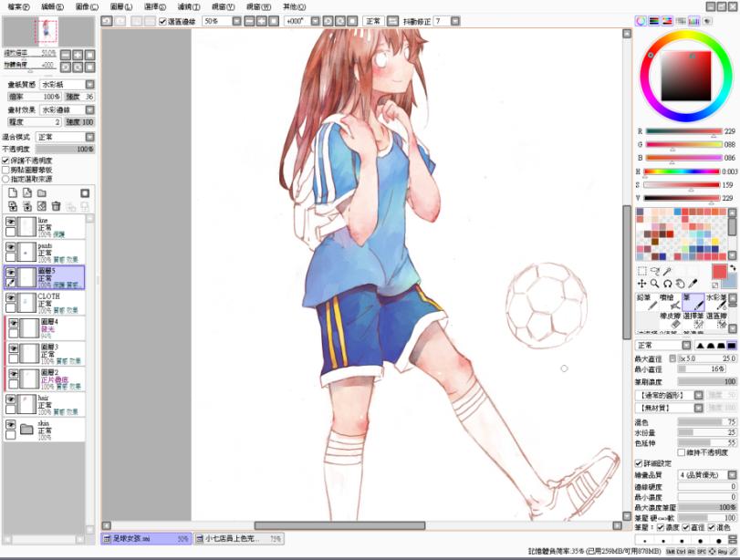Open the 檔案(F) File menu
This screenshot has height=560, width=740.
18,7
